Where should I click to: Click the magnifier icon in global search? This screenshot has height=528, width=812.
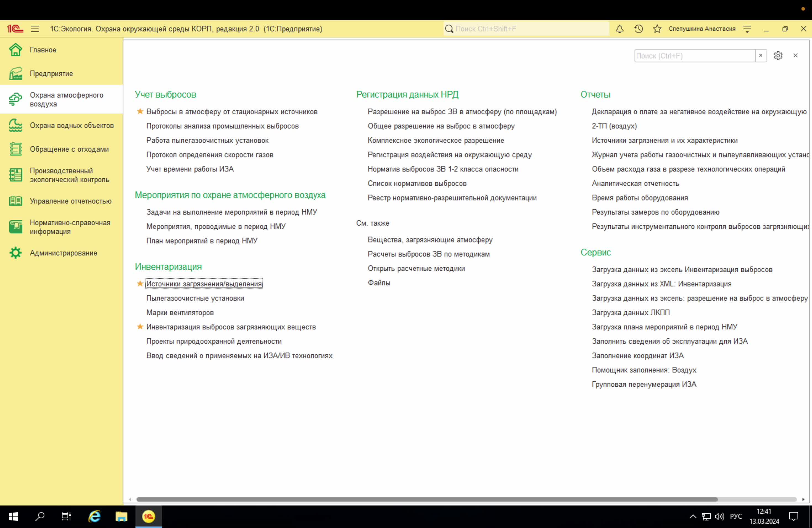tap(449, 29)
